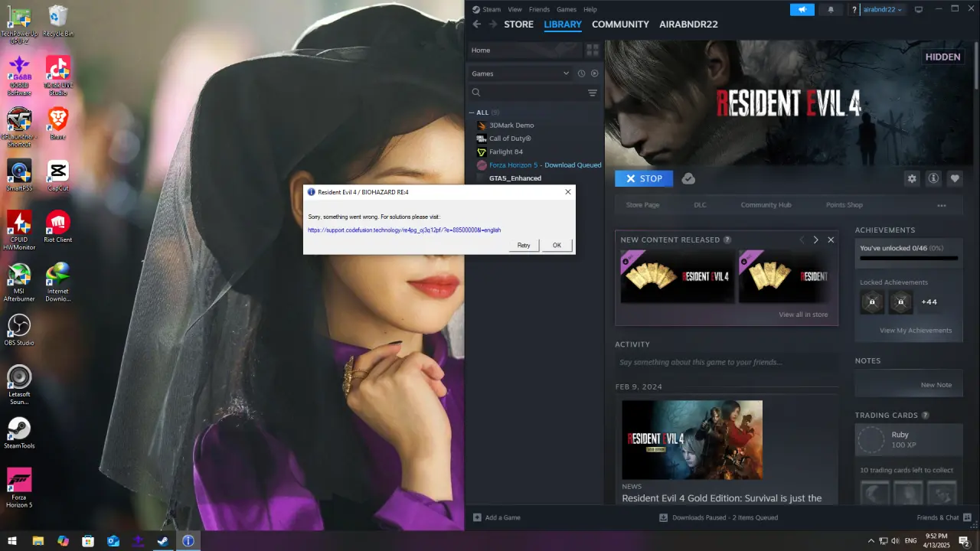980x551 pixels.
Task: Open Windows Start menu
Action: (12, 540)
